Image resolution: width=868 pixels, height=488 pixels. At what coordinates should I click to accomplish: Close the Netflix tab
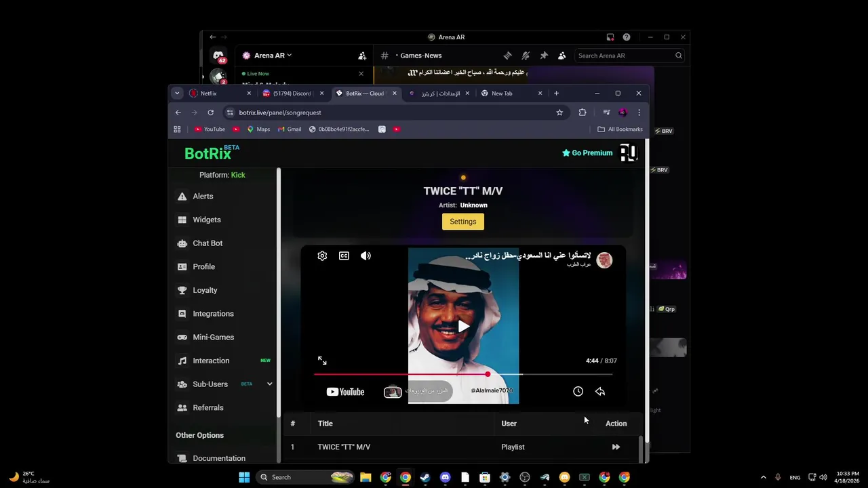point(249,94)
